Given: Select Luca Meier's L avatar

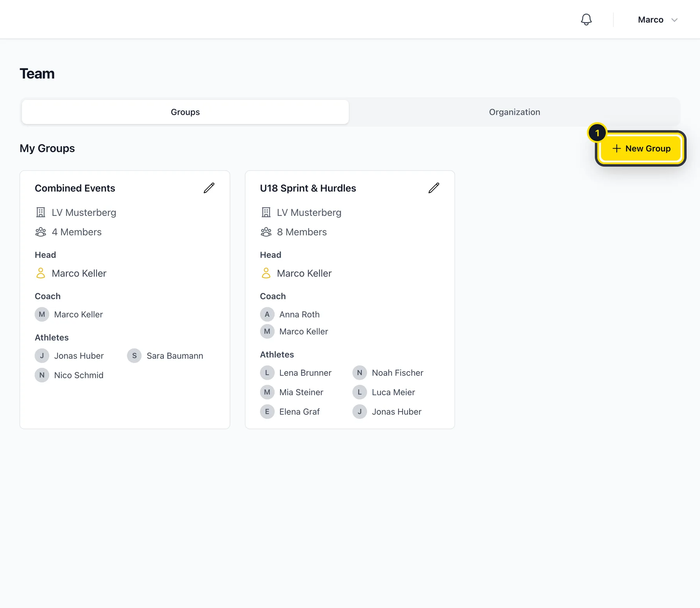Looking at the screenshot, I should click(360, 392).
